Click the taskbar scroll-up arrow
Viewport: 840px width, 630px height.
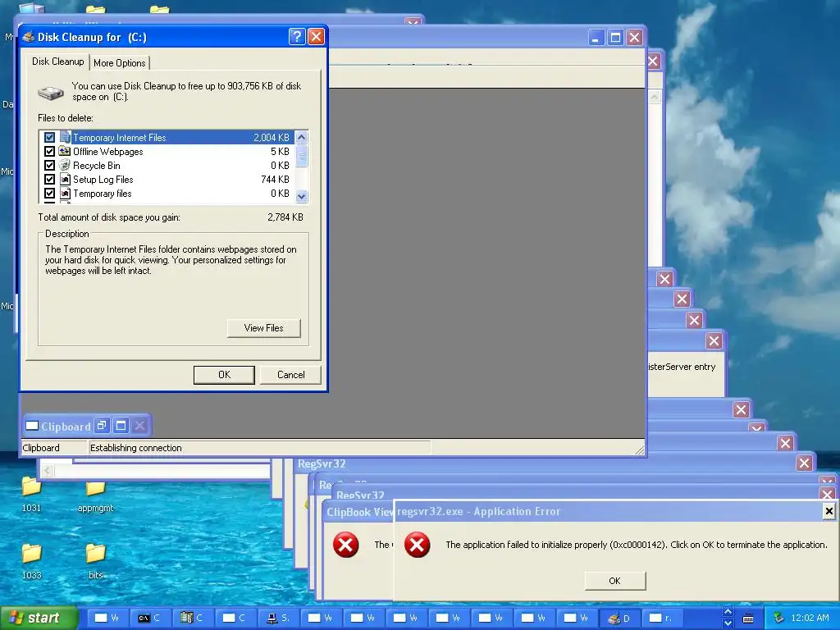(728, 612)
